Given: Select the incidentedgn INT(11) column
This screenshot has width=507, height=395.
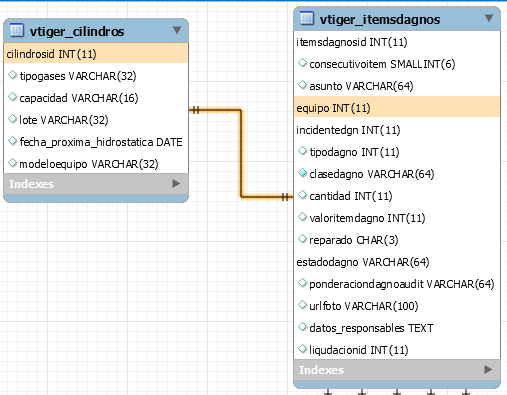Looking at the screenshot, I should [397, 130].
